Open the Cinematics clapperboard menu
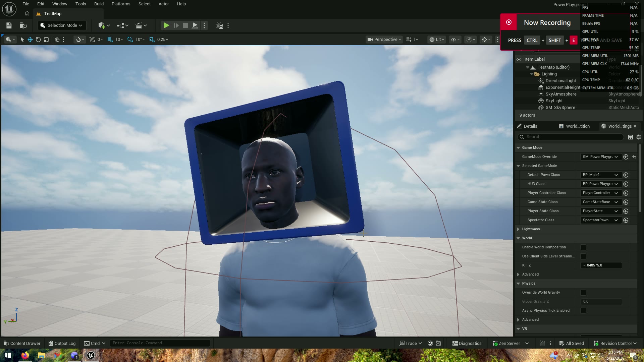This screenshot has width=644, height=362. [141, 25]
